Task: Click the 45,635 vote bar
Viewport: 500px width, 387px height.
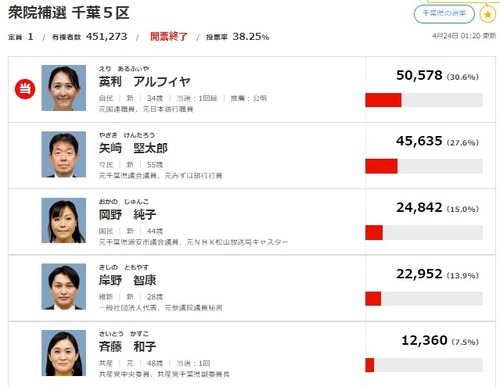Action: tap(424, 166)
